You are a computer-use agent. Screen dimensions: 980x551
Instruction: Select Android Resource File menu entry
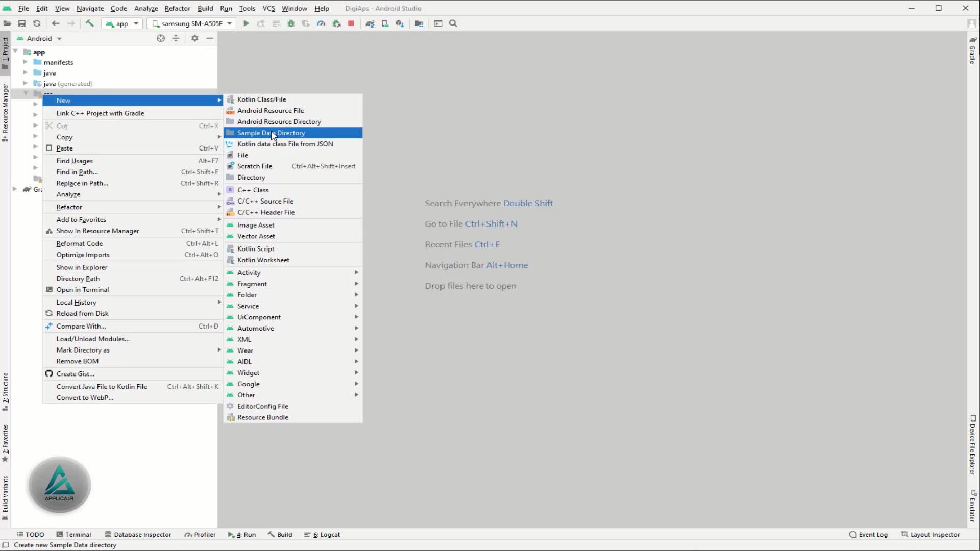point(271,111)
